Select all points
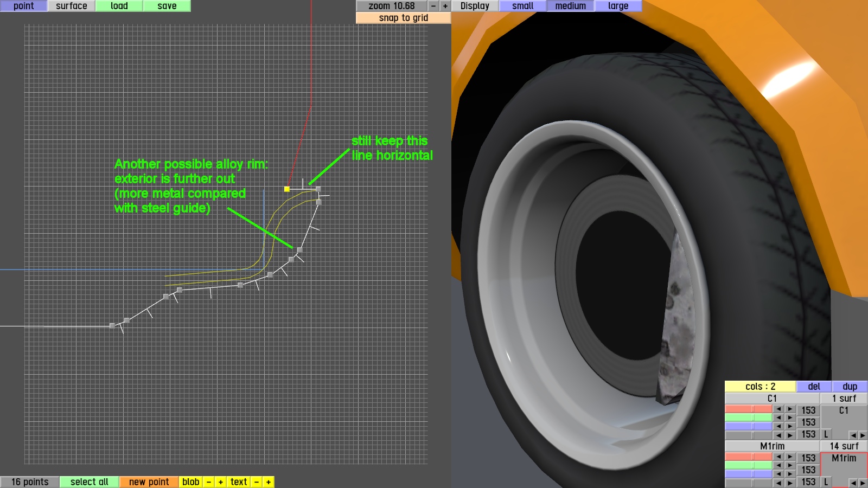This screenshot has height=488, width=868. point(89,482)
